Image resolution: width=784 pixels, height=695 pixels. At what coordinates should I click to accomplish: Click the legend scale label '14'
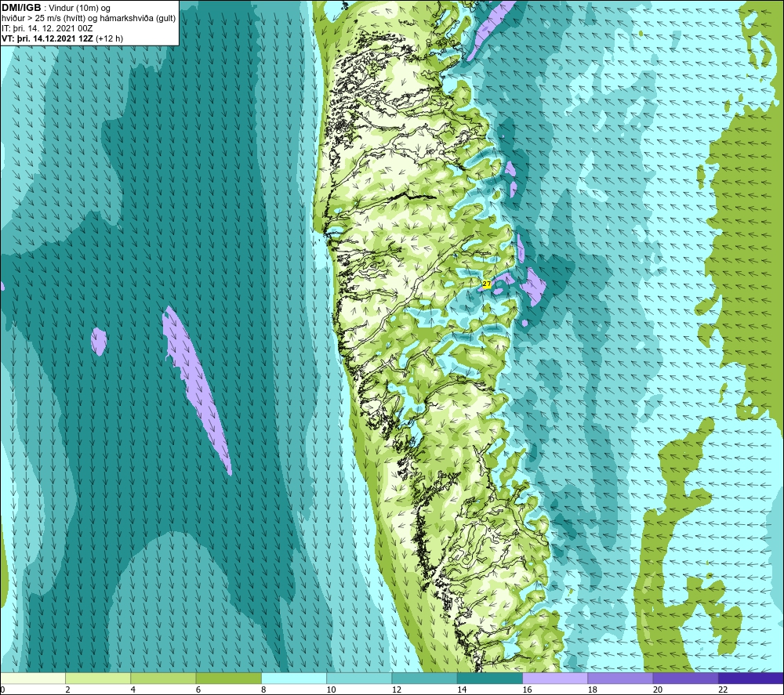click(462, 690)
